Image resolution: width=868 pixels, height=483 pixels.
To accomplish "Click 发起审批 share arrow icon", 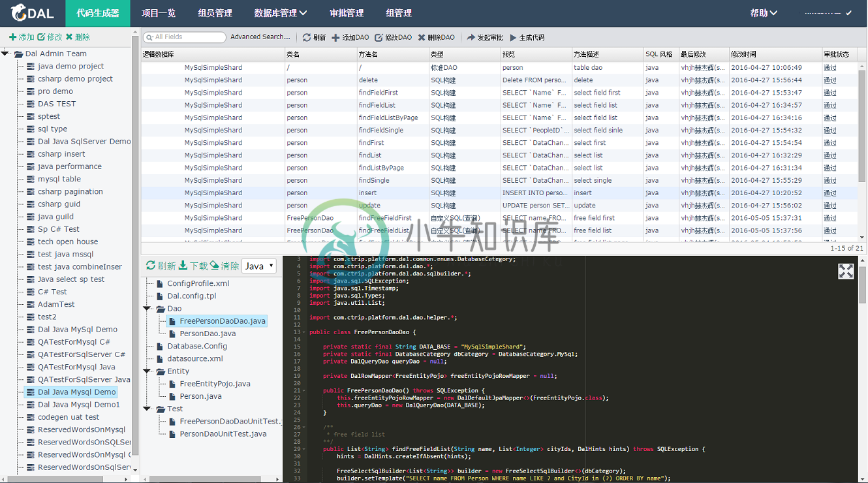I will click(x=471, y=38).
